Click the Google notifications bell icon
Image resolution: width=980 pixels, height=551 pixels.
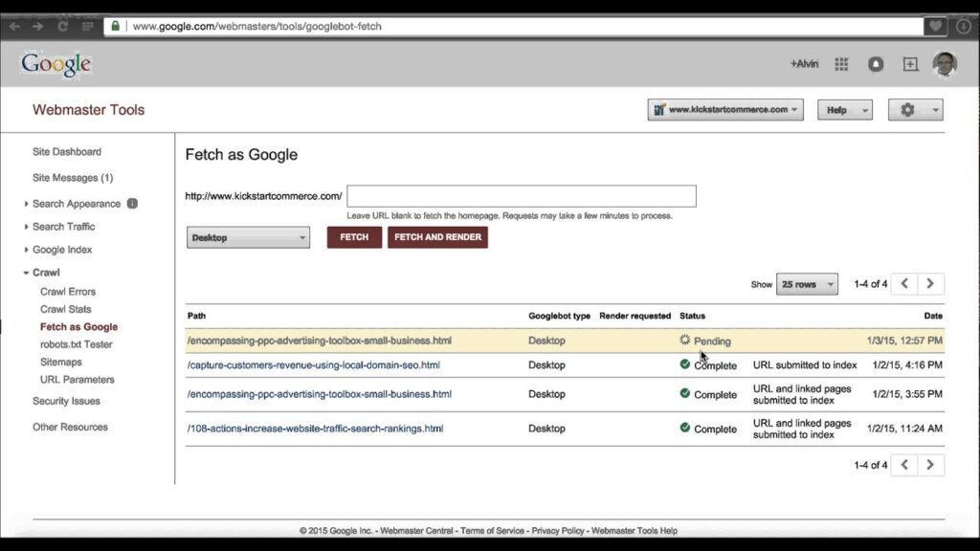tap(876, 64)
